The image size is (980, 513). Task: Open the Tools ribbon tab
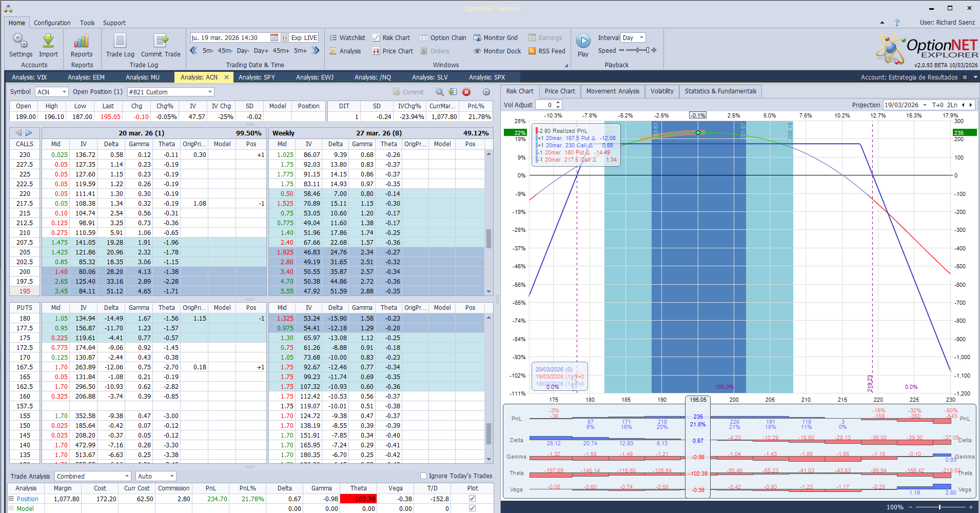pyautogui.click(x=87, y=23)
